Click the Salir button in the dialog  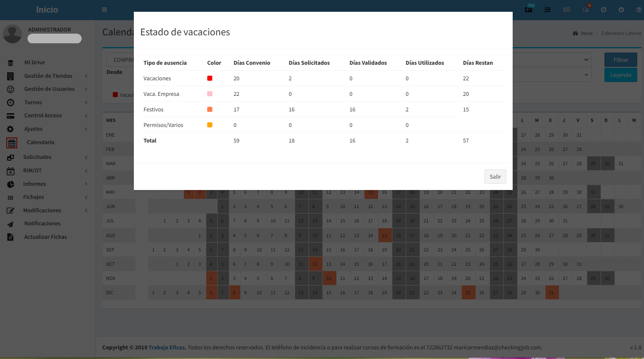point(495,177)
